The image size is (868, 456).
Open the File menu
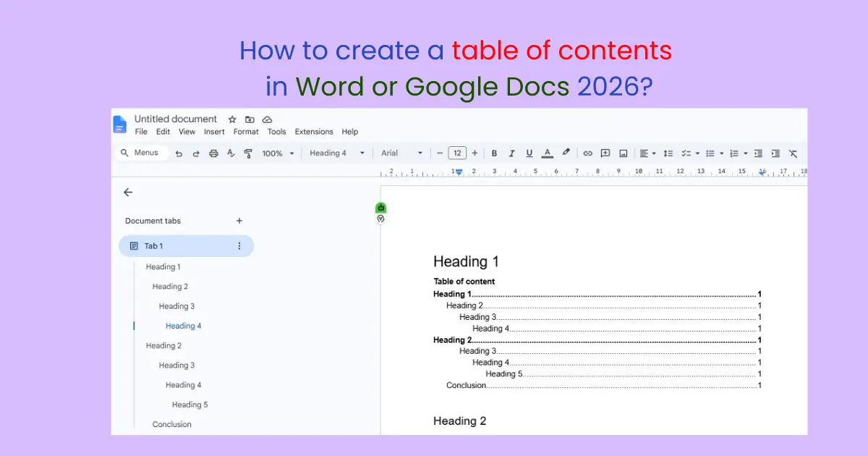point(141,132)
